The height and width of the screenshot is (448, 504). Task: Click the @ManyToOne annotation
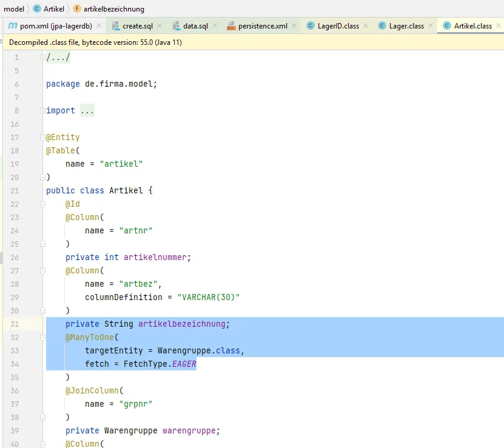(x=89, y=338)
